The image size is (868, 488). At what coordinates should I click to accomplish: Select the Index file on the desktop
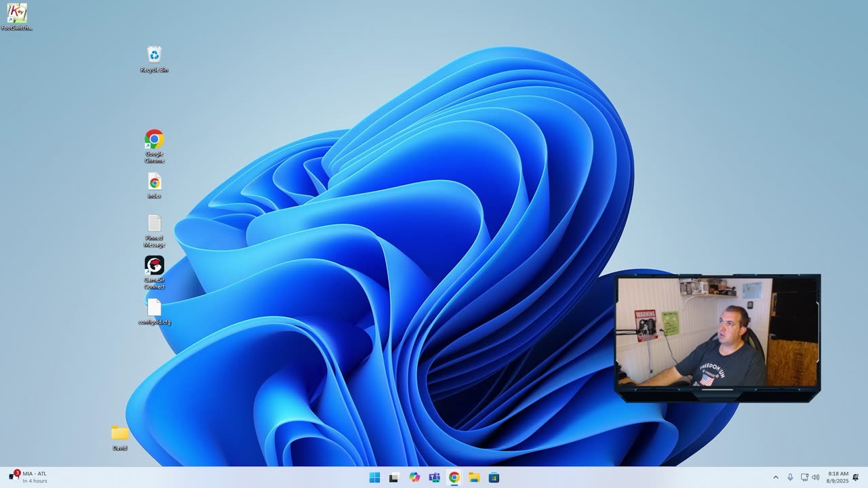154,182
